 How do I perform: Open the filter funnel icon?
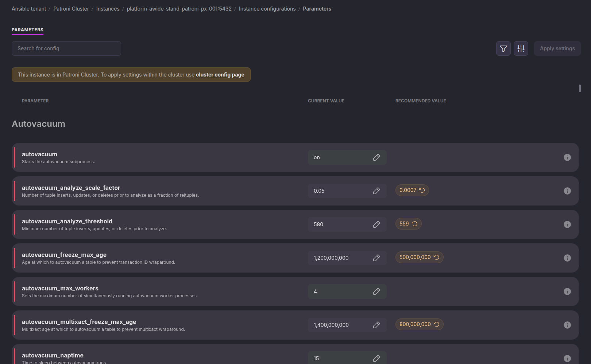[x=503, y=48]
